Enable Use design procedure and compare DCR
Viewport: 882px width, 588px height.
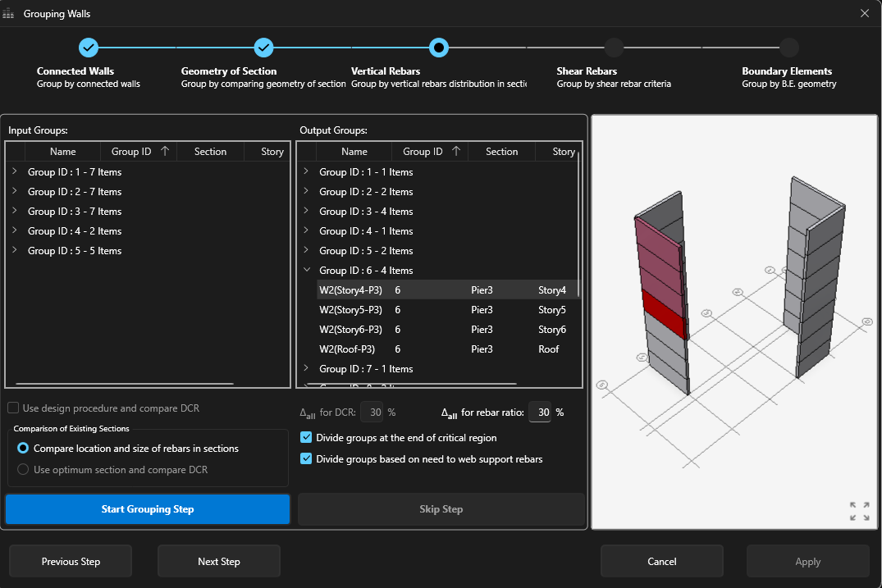point(13,408)
